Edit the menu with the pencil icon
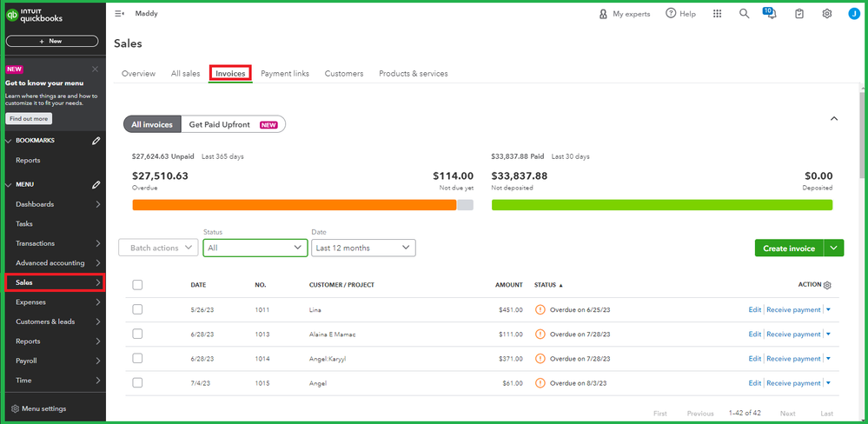The height and width of the screenshot is (424, 868). (x=96, y=184)
